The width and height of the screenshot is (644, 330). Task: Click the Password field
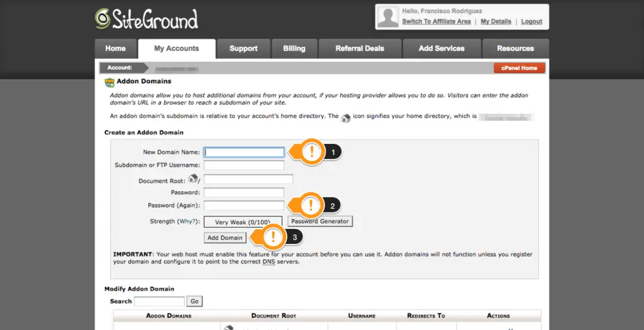(244, 192)
